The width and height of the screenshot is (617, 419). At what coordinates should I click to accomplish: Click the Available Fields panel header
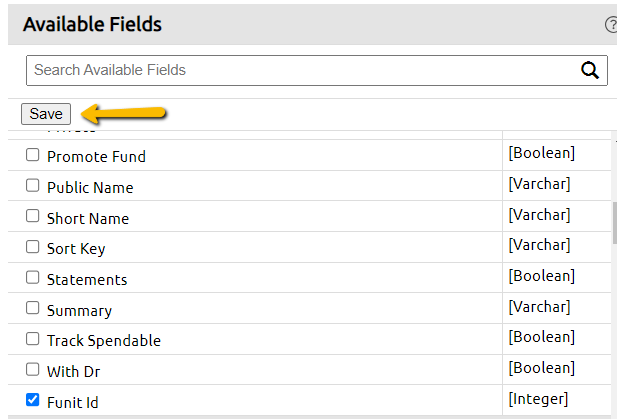coord(312,24)
